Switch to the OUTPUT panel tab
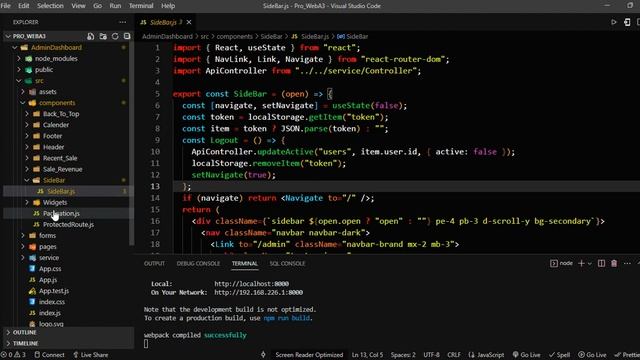The width and height of the screenshot is (640, 360). (x=154, y=264)
